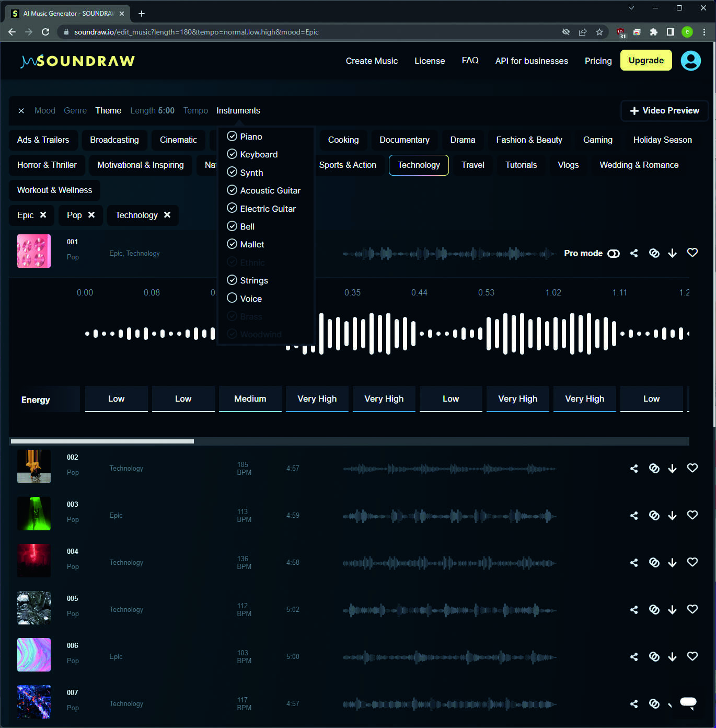
Task: Click the similar-tracks link icon for track 004
Action: click(x=654, y=563)
